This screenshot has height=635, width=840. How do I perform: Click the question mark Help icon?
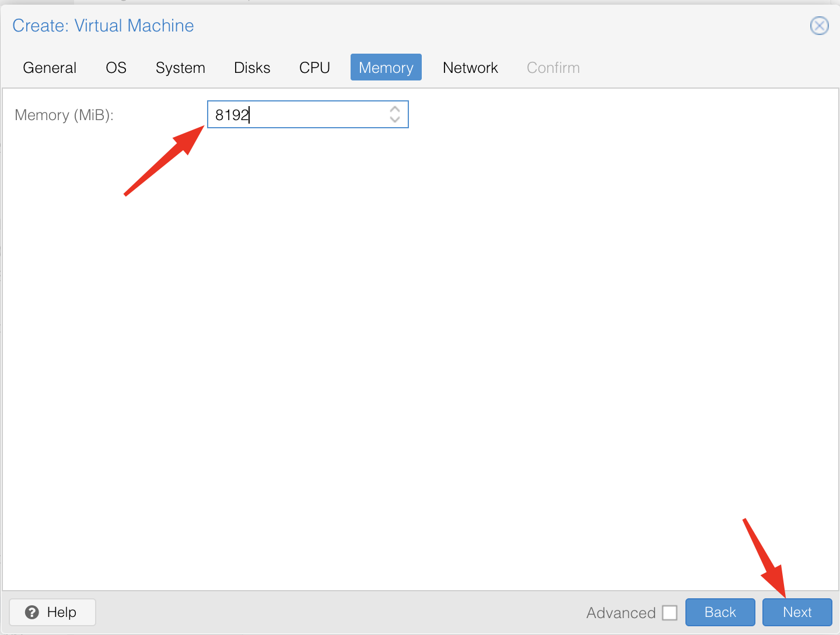point(32,612)
